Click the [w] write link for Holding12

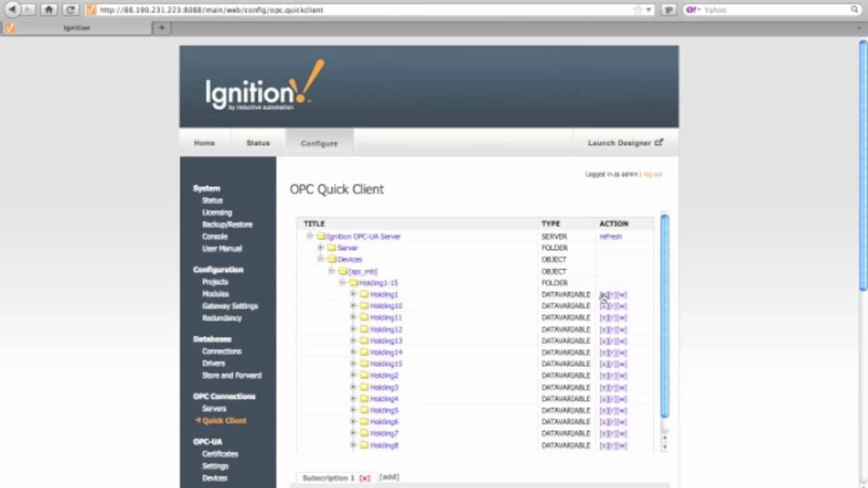click(623, 329)
